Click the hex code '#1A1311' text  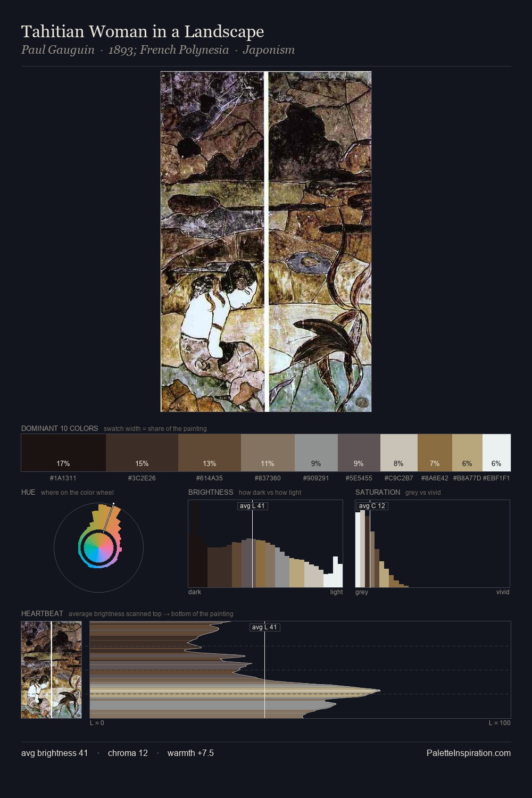[63, 478]
